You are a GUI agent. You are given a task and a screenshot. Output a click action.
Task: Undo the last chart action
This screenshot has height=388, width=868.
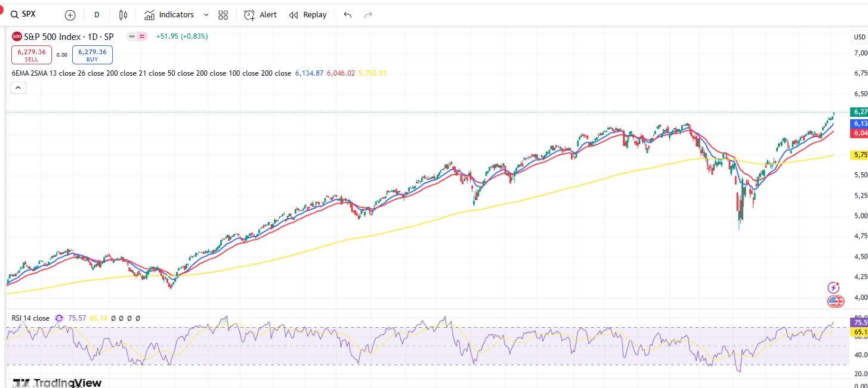348,15
